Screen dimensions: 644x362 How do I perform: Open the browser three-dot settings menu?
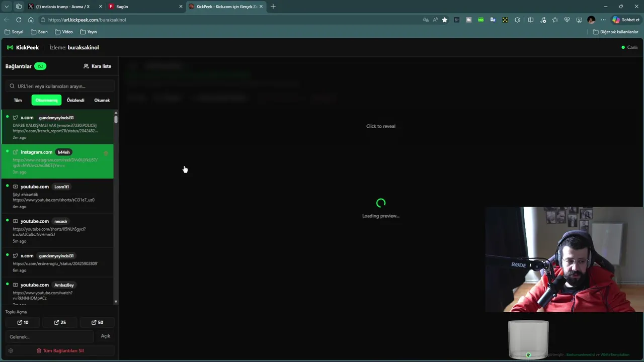tap(603, 20)
